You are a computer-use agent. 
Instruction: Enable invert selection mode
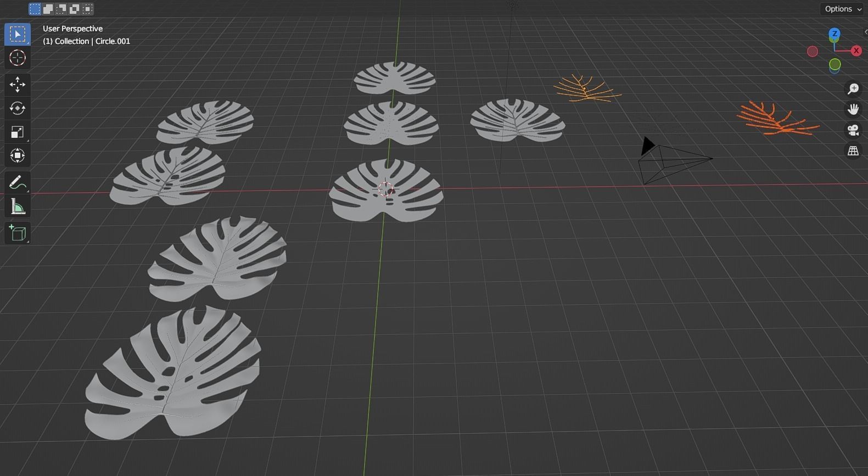74,9
